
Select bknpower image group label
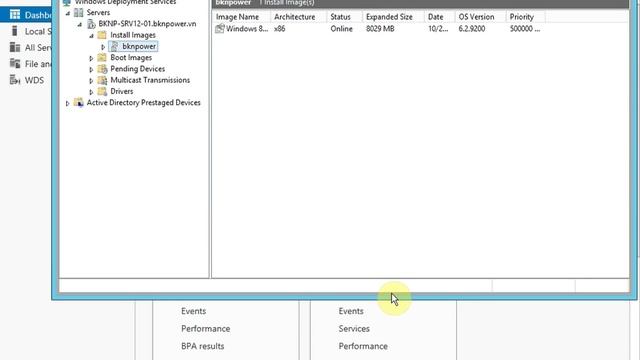[139, 47]
